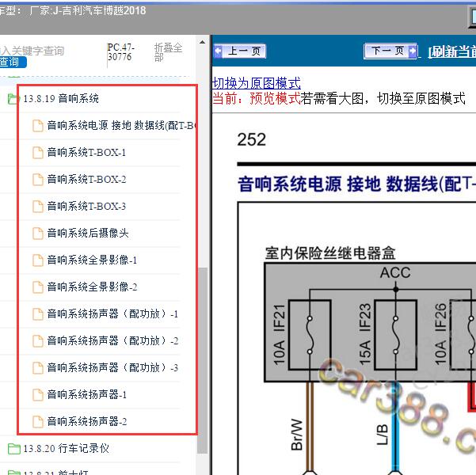Click the page icon beside 音响系统电源 接地 数据线

click(38, 126)
